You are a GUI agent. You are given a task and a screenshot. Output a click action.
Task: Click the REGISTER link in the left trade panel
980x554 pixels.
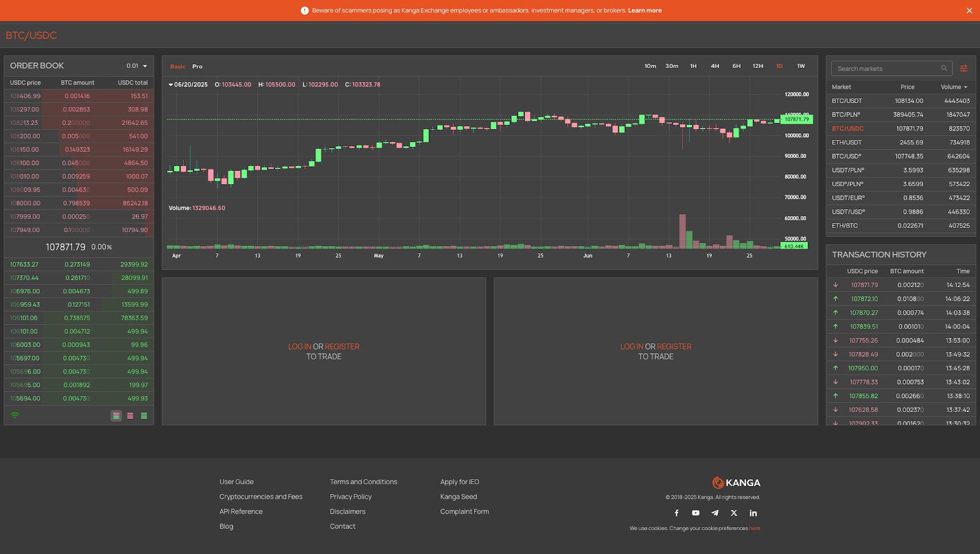click(x=342, y=346)
